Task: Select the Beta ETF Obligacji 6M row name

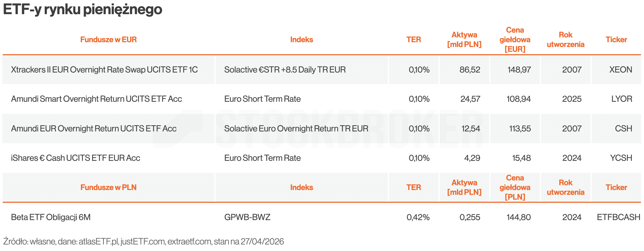Action: click(x=51, y=217)
